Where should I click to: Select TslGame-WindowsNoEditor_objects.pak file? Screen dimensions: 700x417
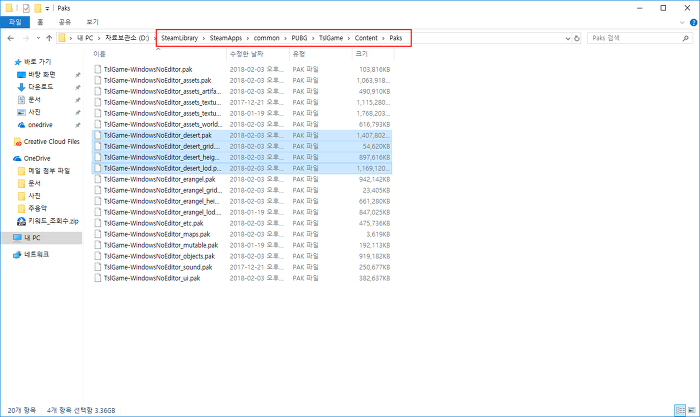coord(159,256)
